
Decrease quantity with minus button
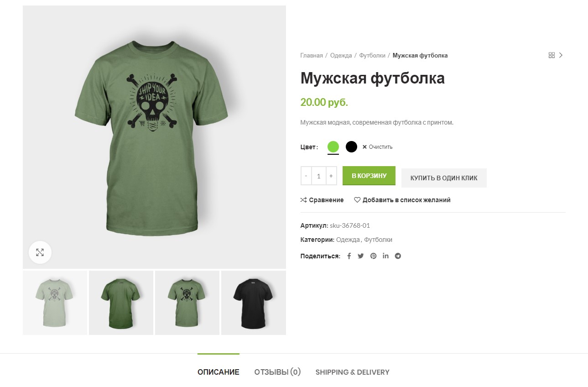[x=306, y=176]
